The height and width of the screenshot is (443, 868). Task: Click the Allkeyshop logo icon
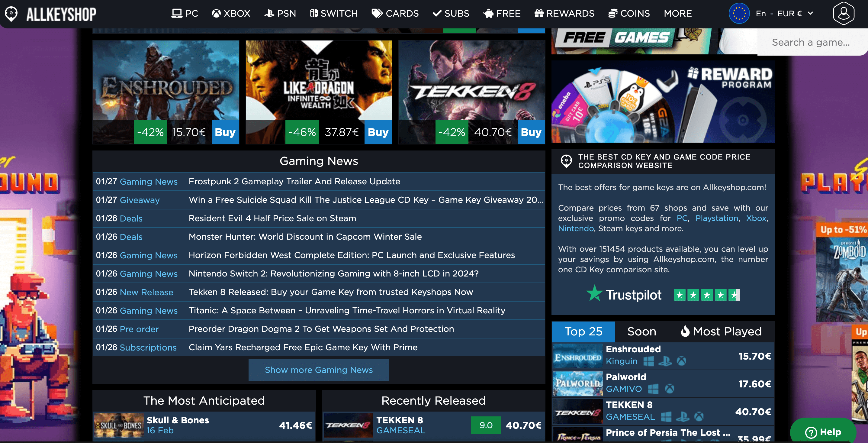tap(11, 14)
